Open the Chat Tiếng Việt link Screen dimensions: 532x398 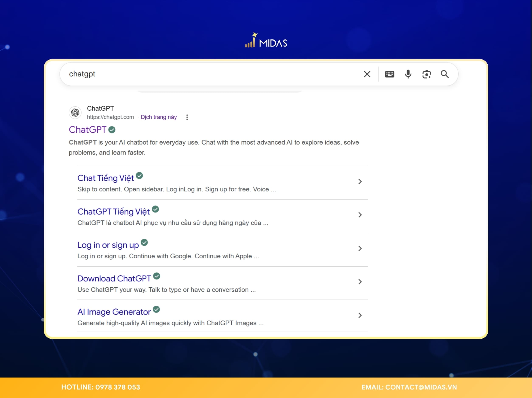pos(106,178)
